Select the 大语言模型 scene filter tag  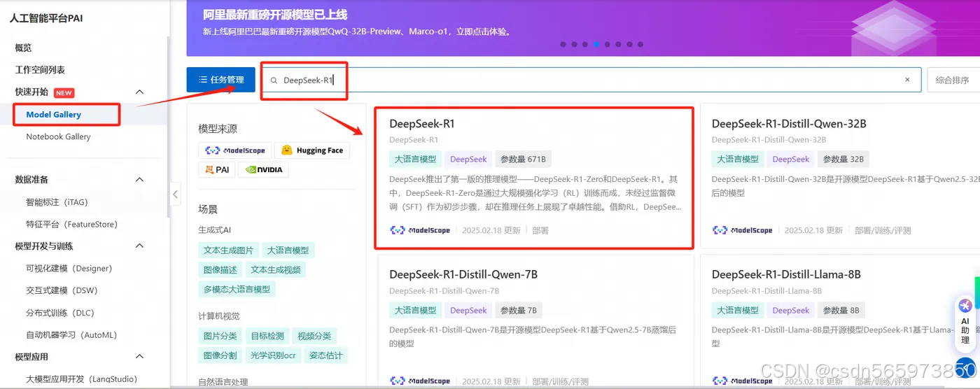[288, 250]
